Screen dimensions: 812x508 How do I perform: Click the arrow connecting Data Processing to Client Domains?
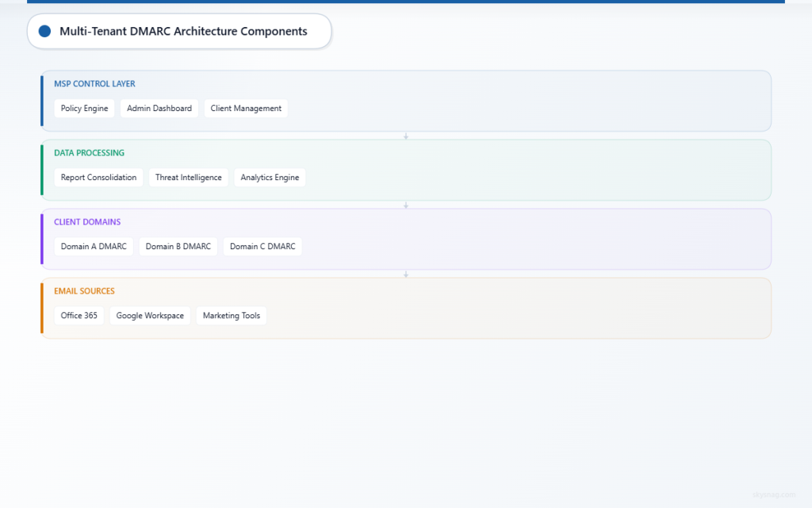pos(406,204)
